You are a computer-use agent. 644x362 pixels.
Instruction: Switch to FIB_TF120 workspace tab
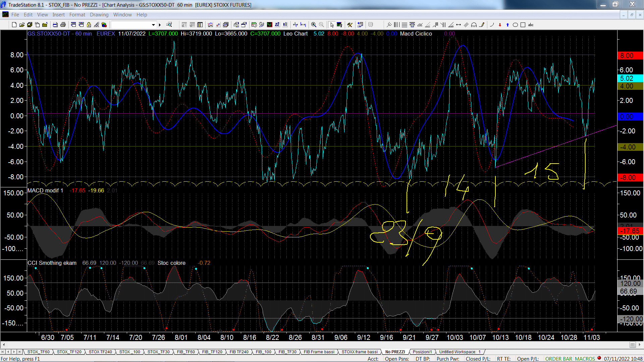212,352
